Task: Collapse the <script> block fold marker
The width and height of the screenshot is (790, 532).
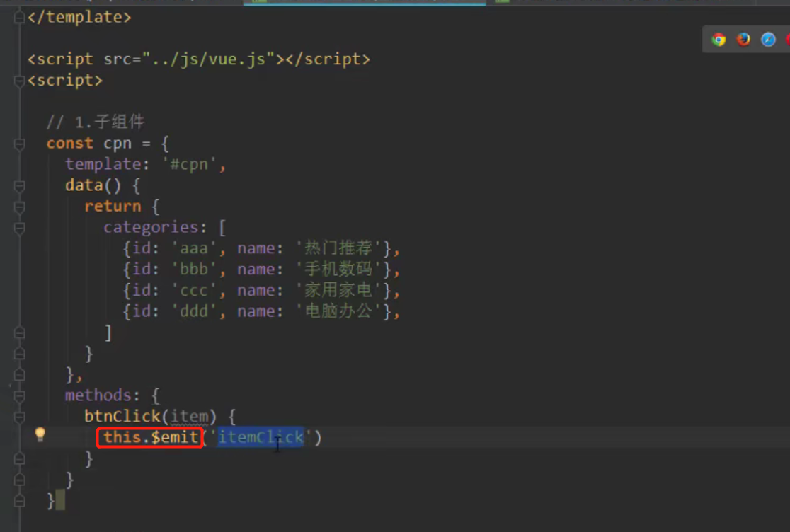Action: tap(19, 81)
